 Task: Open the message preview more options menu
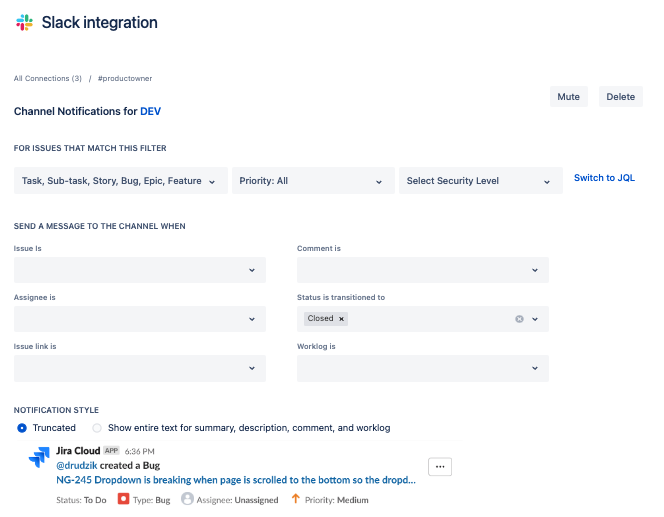tap(440, 466)
